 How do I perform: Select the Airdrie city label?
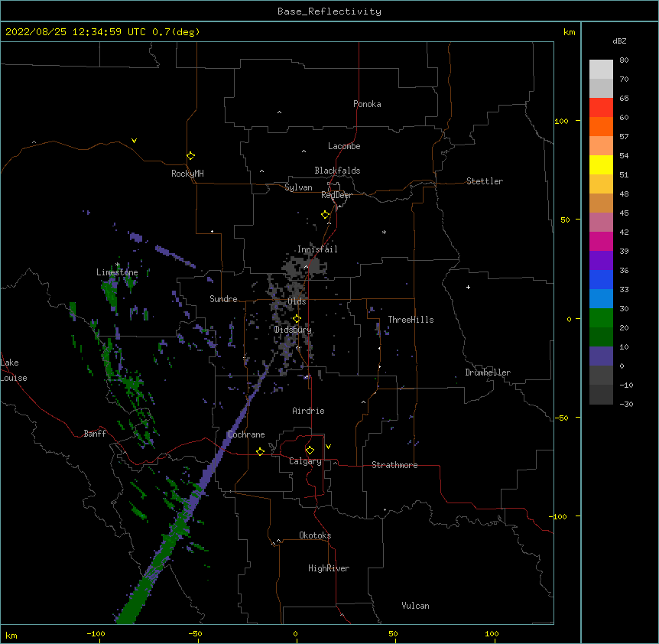click(x=308, y=411)
